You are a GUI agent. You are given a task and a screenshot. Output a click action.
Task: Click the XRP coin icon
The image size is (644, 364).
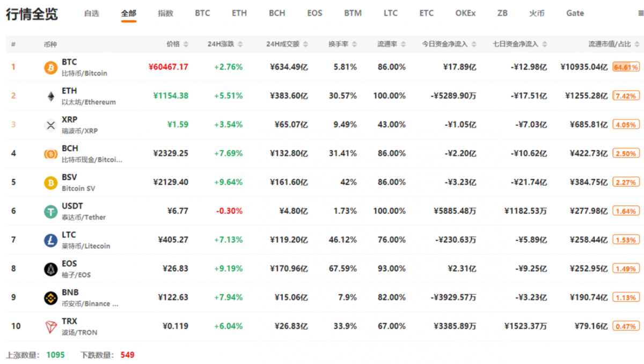click(50, 125)
